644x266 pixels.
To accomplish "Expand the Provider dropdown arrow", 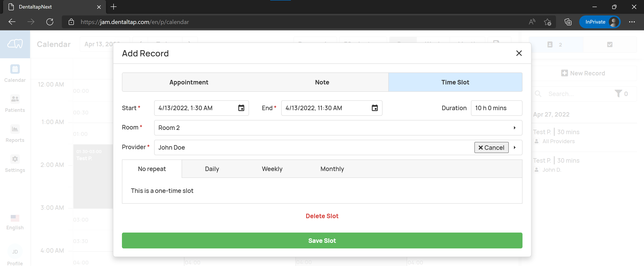I will [x=515, y=147].
